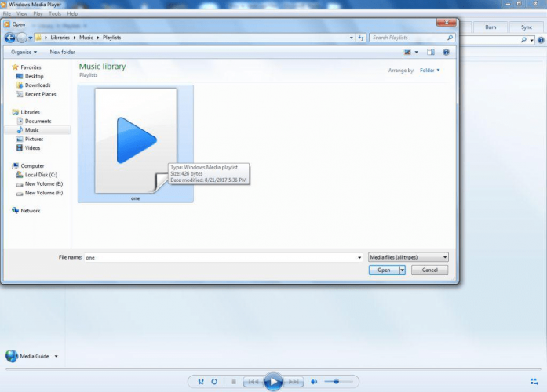Open the recent locations dropdown beside navigation arrows
Viewport: 547px width, 392px height.
31,38
